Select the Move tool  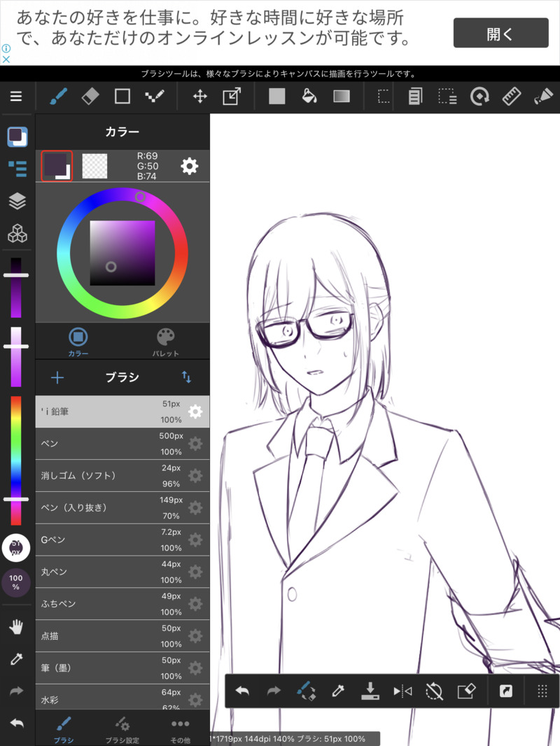pos(199,97)
